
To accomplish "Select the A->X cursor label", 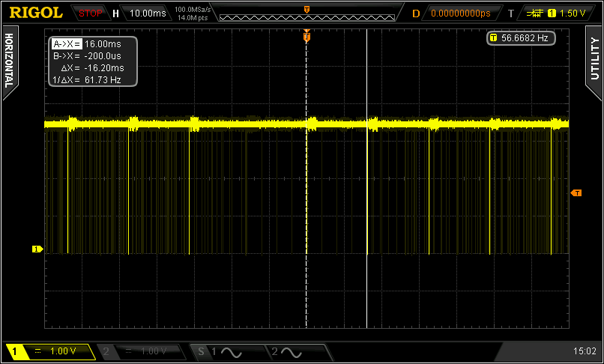I will [x=66, y=44].
